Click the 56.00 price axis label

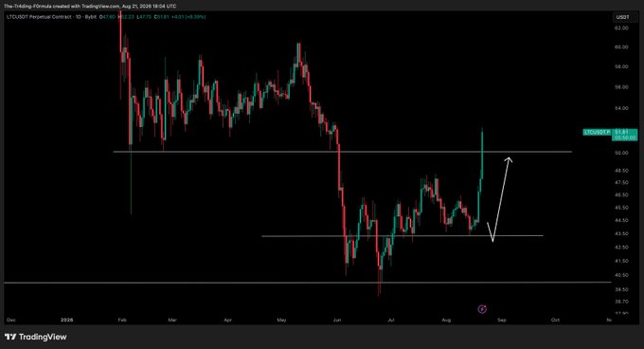point(621,87)
